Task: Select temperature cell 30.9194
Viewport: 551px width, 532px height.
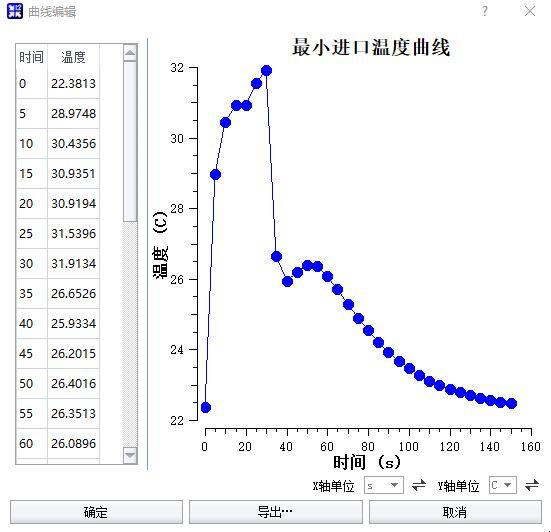Action: tap(73, 203)
